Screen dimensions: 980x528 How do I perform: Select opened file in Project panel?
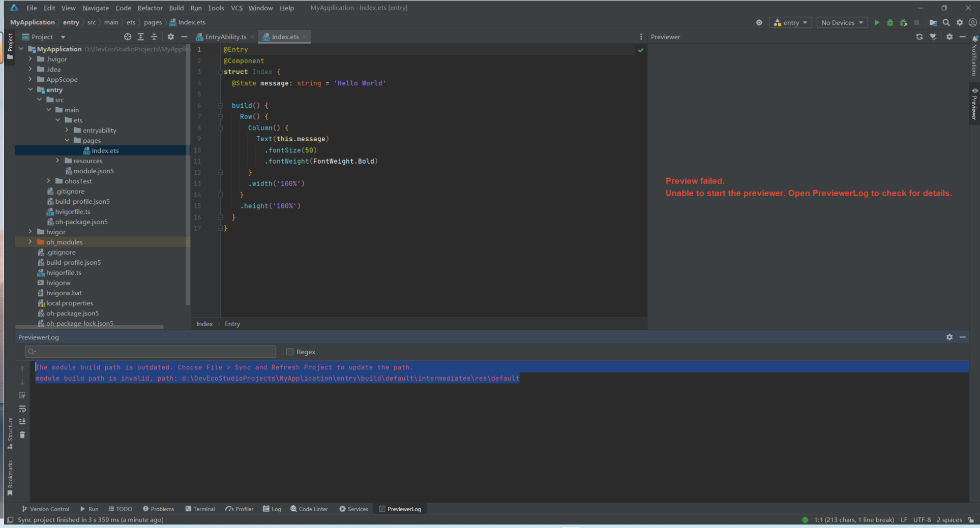tap(128, 37)
